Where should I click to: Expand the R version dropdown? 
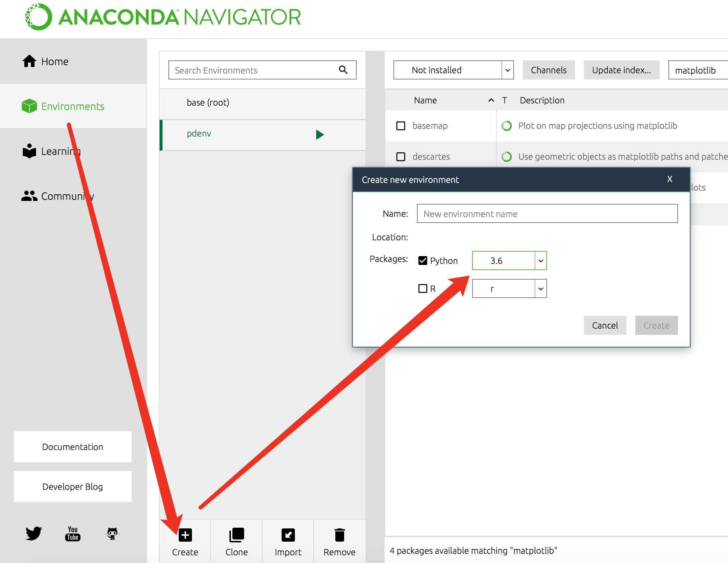point(540,288)
